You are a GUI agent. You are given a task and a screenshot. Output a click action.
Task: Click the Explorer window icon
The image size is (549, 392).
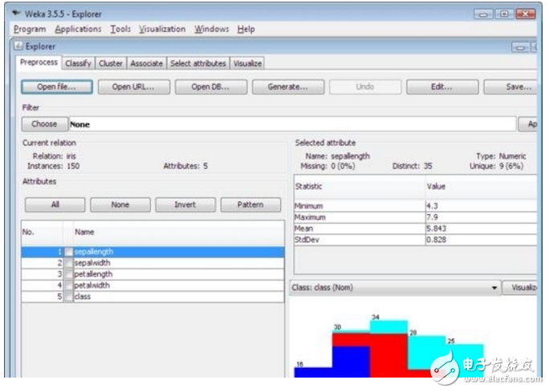click(x=18, y=46)
